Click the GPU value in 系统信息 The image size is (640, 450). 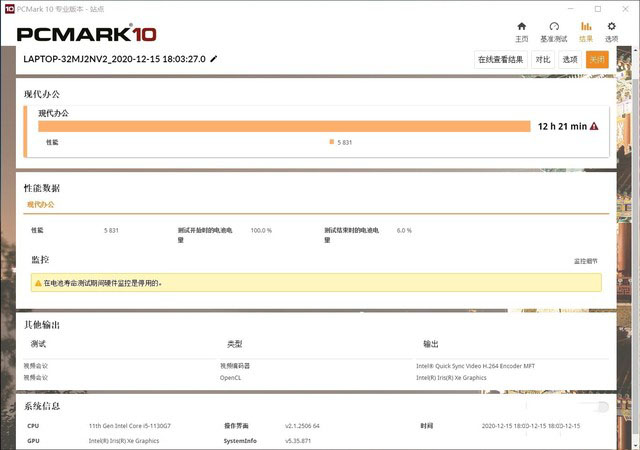(x=124, y=441)
